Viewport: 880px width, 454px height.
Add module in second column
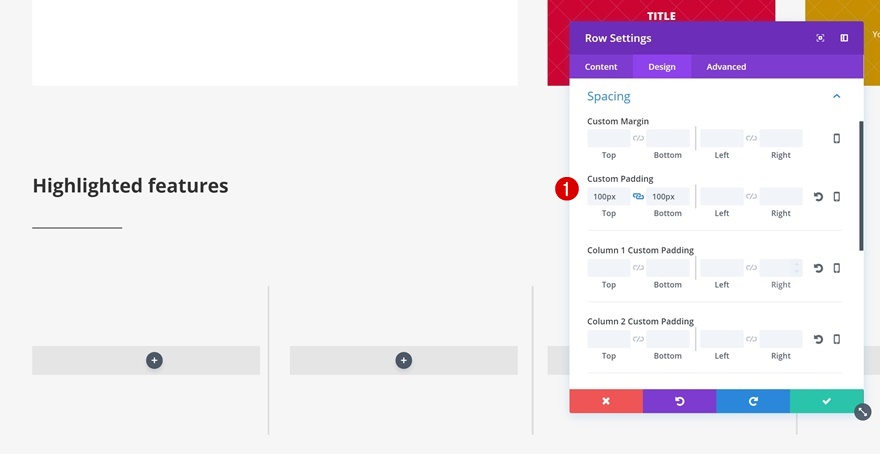pos(403,361)
